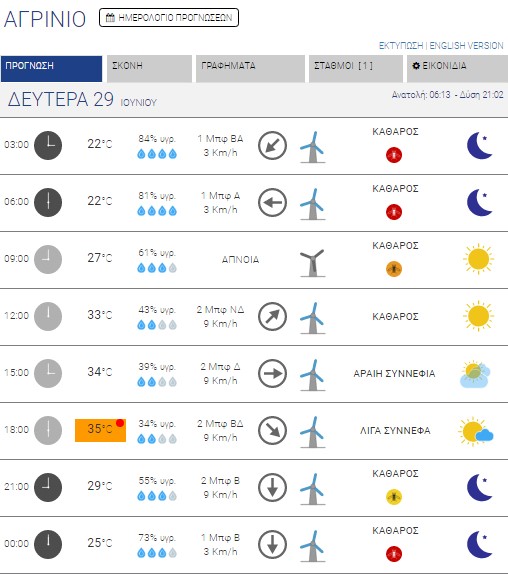The image size is (508, 574).
Task: Click the orange mosquito icon at 09:00
Action: (x=394, y=269)
